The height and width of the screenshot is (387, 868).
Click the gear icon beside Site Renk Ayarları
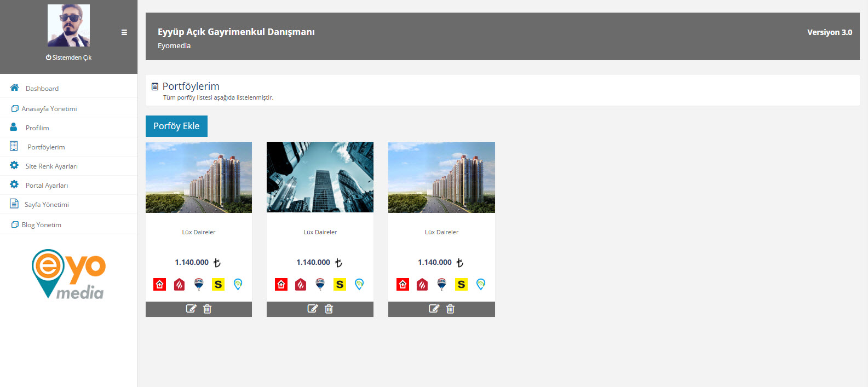tap(14, 165)
